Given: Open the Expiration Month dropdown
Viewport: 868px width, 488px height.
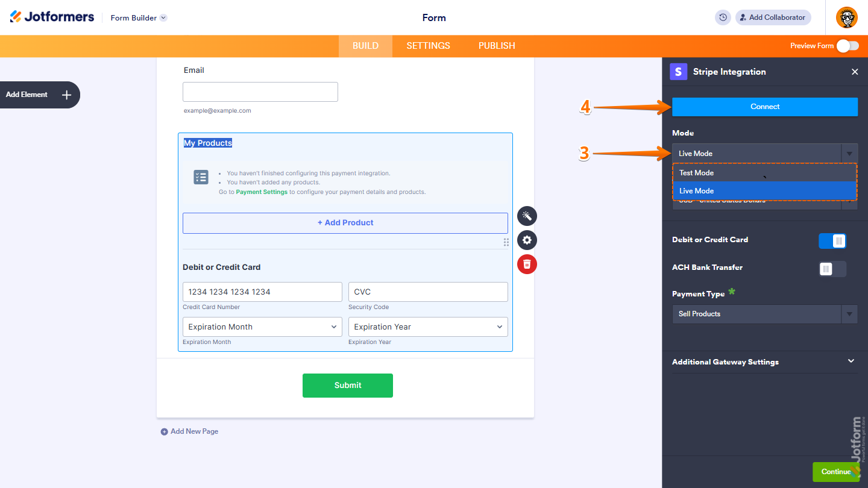Looking at the screenshot, I should 262,327.
